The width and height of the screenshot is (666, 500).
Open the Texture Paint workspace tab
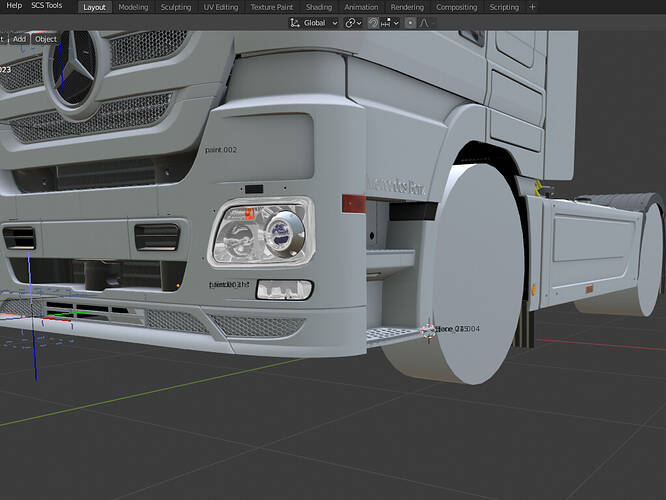(x=272, y=7)
